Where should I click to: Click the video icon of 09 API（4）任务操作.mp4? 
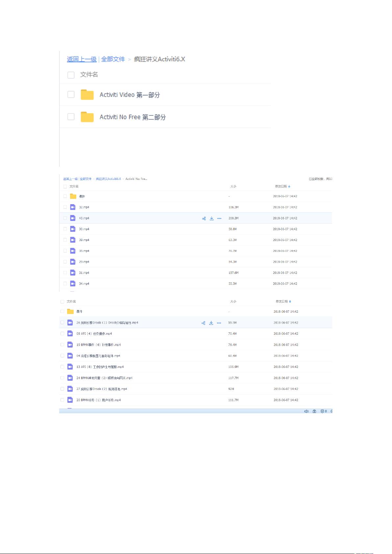click(x=70, y=334)
